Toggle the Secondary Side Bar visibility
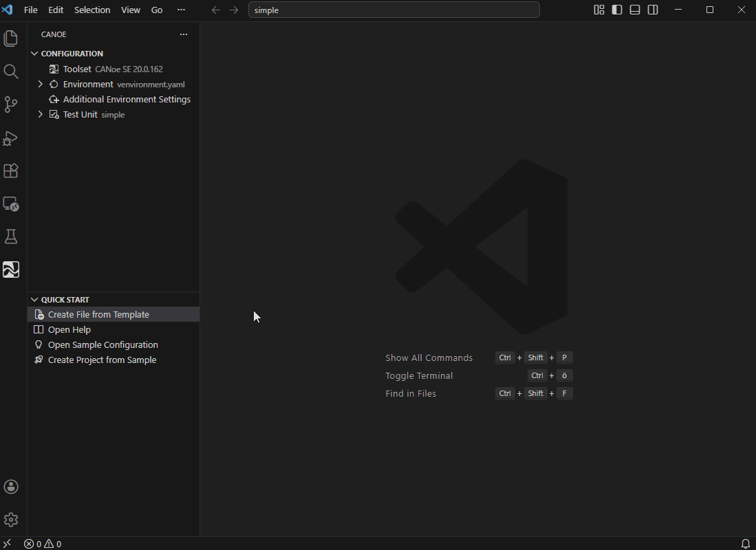This screenshot has width=756, height=550. pos(653,10)
